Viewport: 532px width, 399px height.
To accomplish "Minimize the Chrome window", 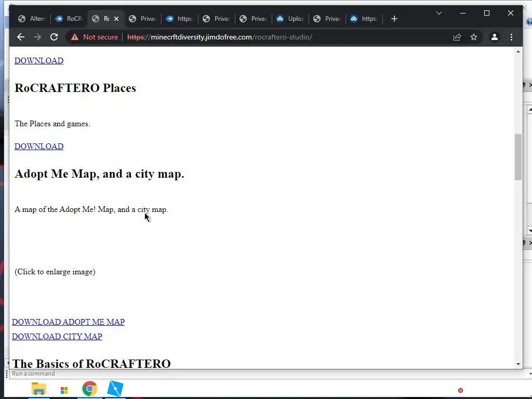I will pyautogui.click(x=463, y=13).
